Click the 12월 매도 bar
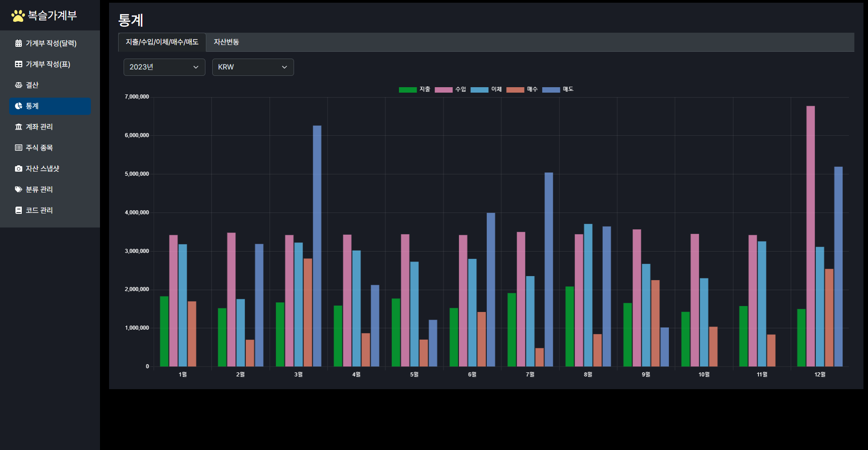This screenshot has height=450, width=868. tap(838, 267)
